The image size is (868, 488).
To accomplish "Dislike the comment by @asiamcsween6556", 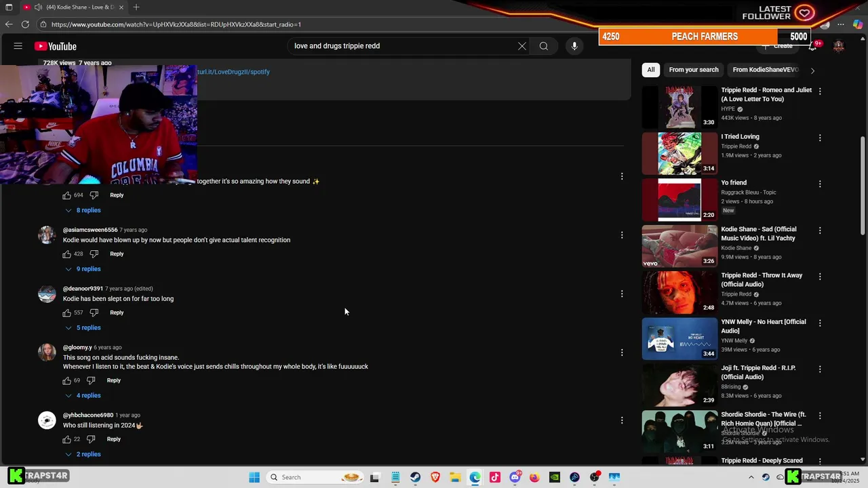I will [x=94, y=254].
